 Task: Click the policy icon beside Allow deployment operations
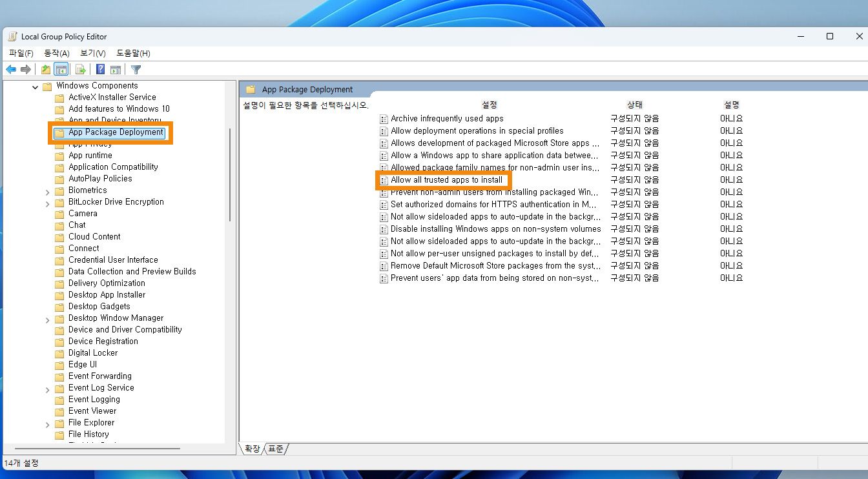coord(384,131)
